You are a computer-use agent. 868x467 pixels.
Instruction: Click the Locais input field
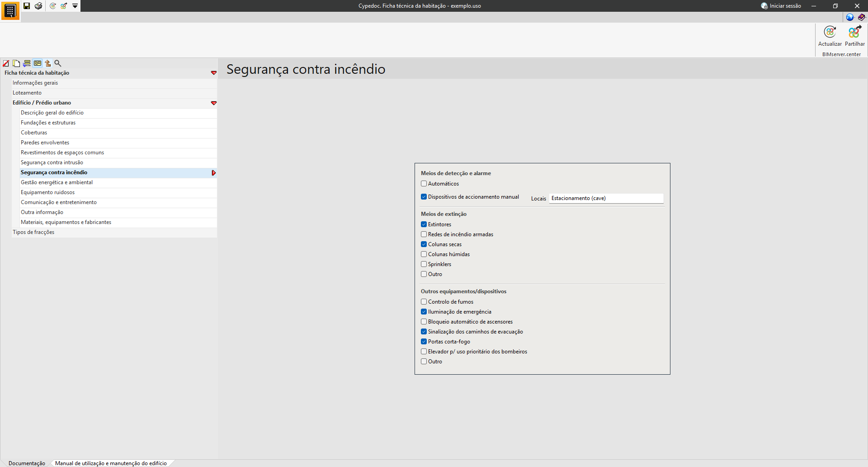pyautogui.click(x=606, y=198)
